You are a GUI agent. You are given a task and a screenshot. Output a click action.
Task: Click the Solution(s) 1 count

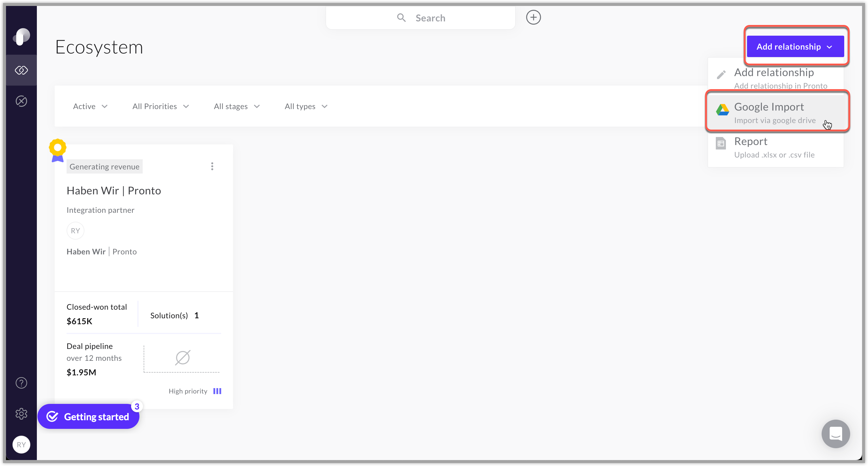click(174, 315)
